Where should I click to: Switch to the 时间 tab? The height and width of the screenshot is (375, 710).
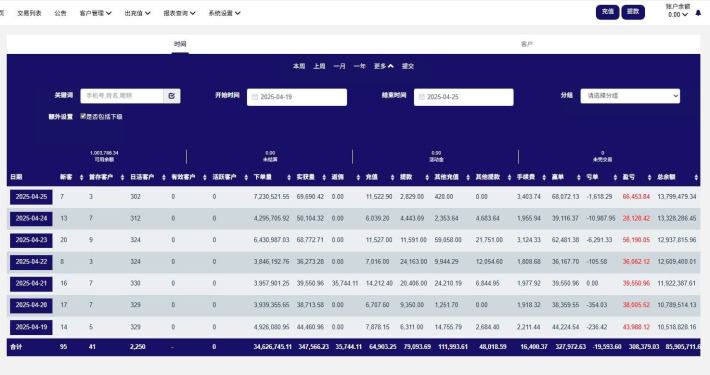point(180,44)
